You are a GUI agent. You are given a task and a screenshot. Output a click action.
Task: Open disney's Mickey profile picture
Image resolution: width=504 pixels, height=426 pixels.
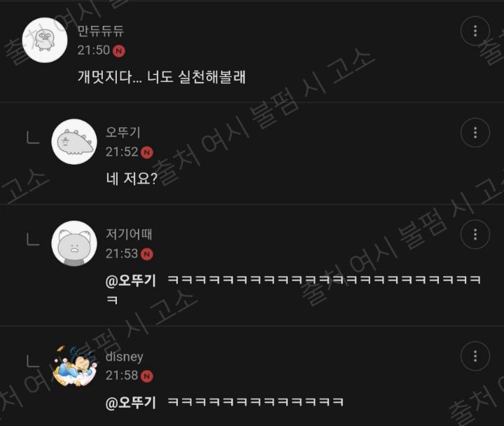point(75,366)
